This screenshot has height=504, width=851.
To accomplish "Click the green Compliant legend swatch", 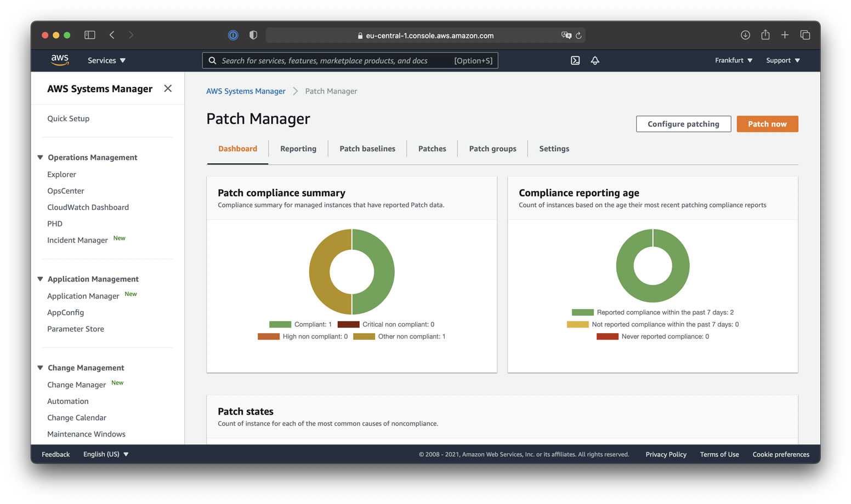I will [280, 324].
